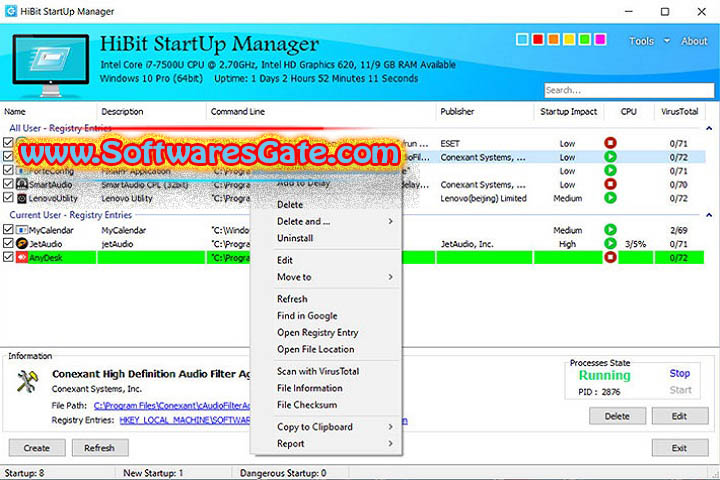Uncheck the JetAudio startup entry checkbox

click(8, 243)
